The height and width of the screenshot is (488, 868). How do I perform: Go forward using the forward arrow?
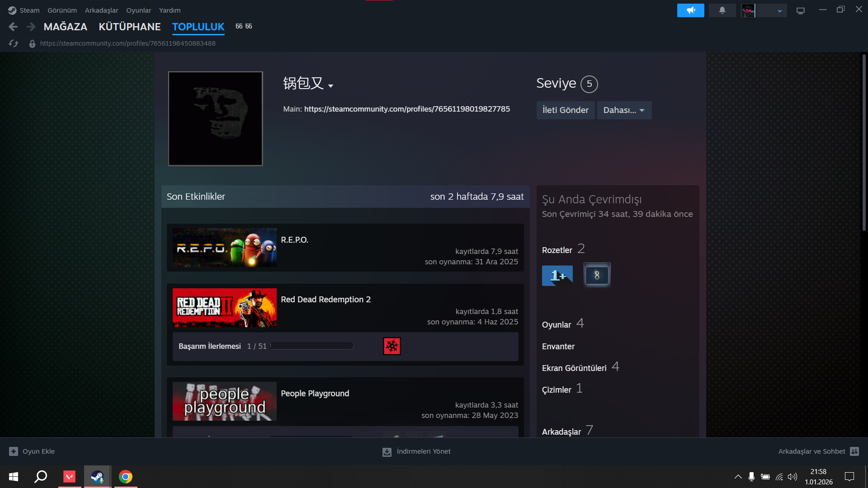(x=31, y=27)
